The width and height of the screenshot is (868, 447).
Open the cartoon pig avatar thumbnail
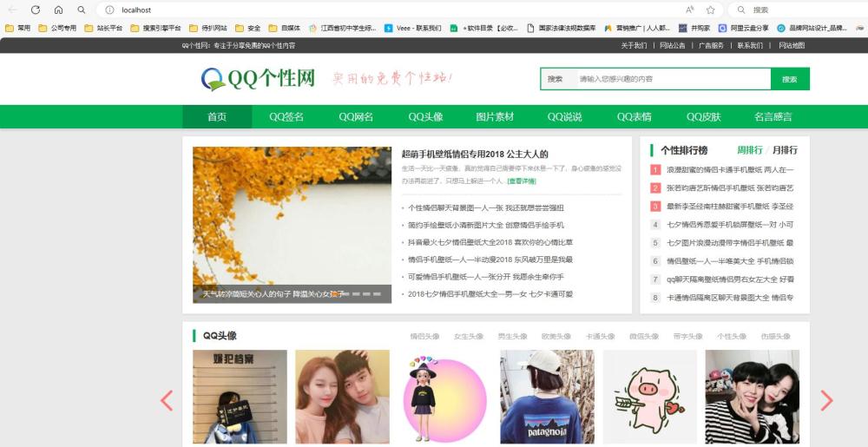click(x=650, y=397)
